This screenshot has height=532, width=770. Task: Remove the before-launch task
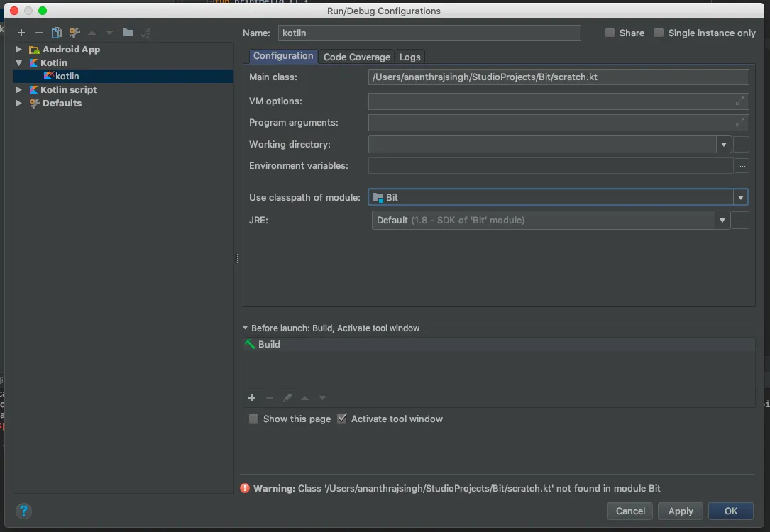point(270,398)
